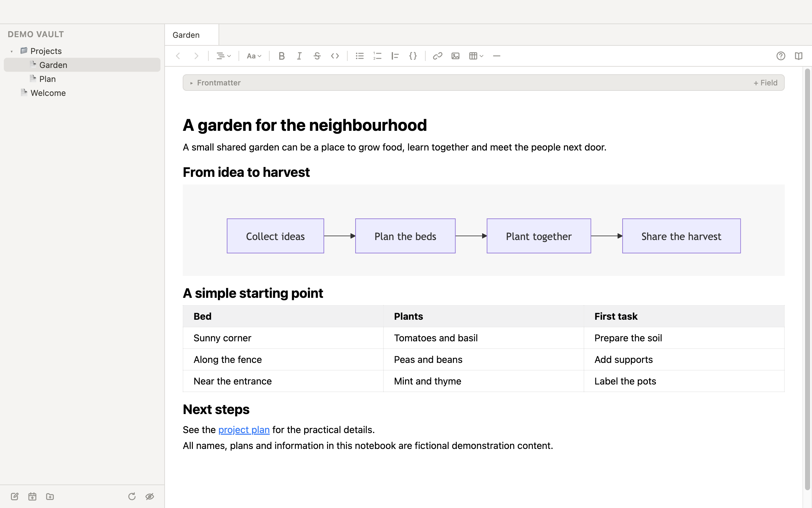This screenshot has width=812, height=508.
Task: Open the Garden note in sidebar
Action: [82, 65]
